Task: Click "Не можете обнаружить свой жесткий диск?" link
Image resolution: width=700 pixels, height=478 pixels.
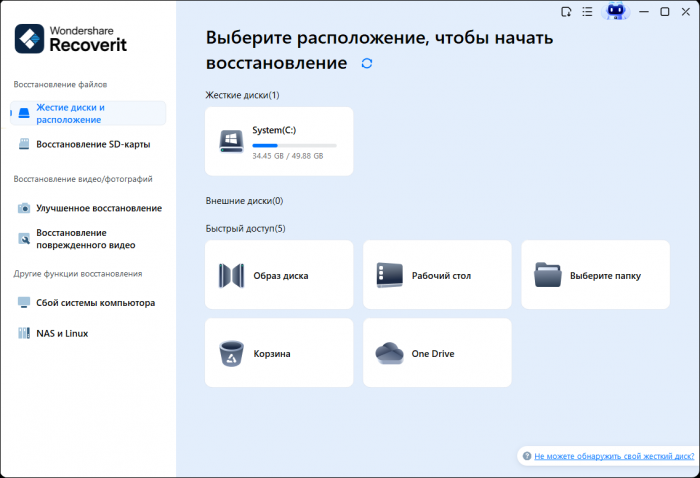Action: point(613,456)
